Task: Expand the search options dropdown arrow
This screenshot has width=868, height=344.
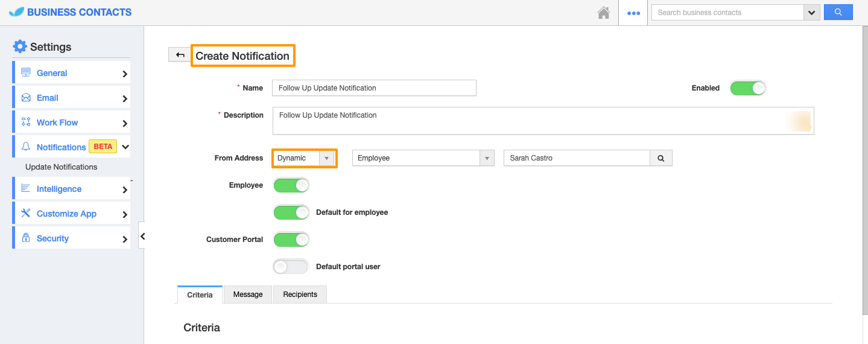Action: (x=812, y=13)
